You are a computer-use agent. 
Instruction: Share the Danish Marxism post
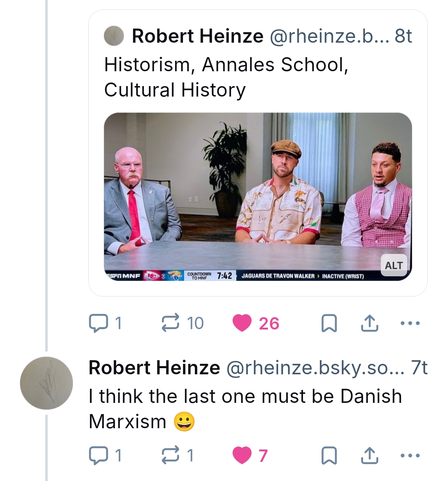point(370,455)
